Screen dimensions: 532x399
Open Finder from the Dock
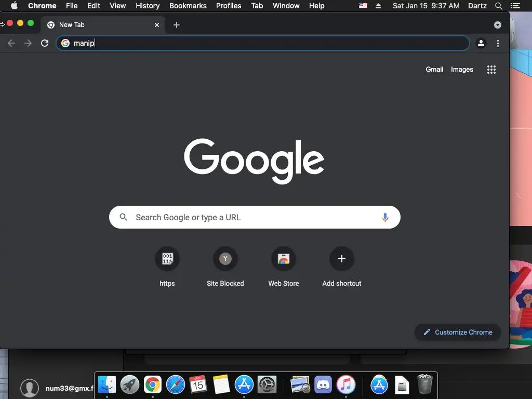tap(107, 385)
